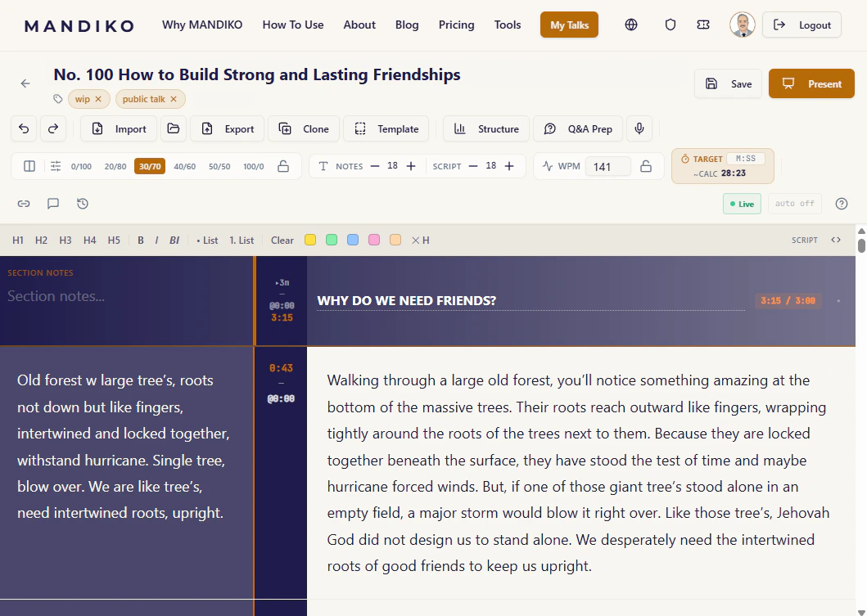Screen dimensions: 867x616
Task: Open the Structure view
Action: 486,128
